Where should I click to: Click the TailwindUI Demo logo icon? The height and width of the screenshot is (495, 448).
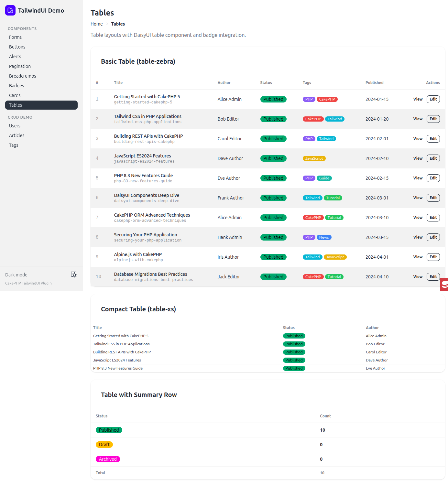click(x=10, y=10)
